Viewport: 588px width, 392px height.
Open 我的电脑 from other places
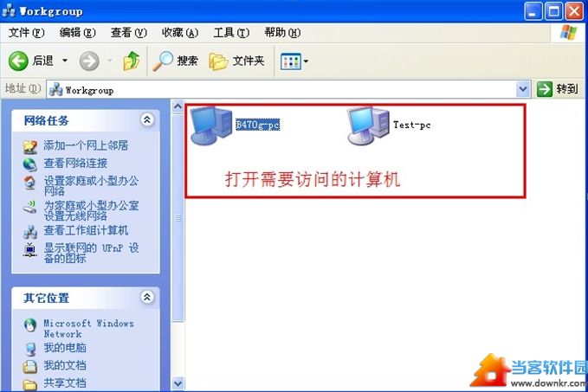(65, 348)
